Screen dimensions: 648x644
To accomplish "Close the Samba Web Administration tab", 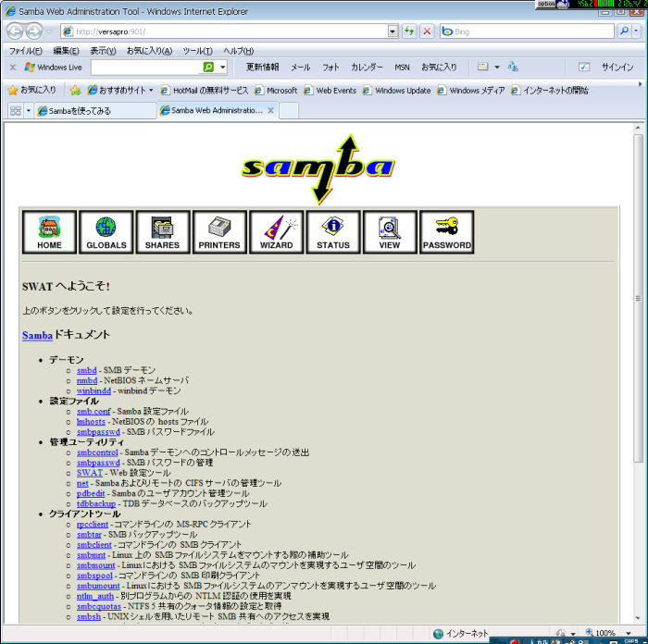I will [270, 110].
